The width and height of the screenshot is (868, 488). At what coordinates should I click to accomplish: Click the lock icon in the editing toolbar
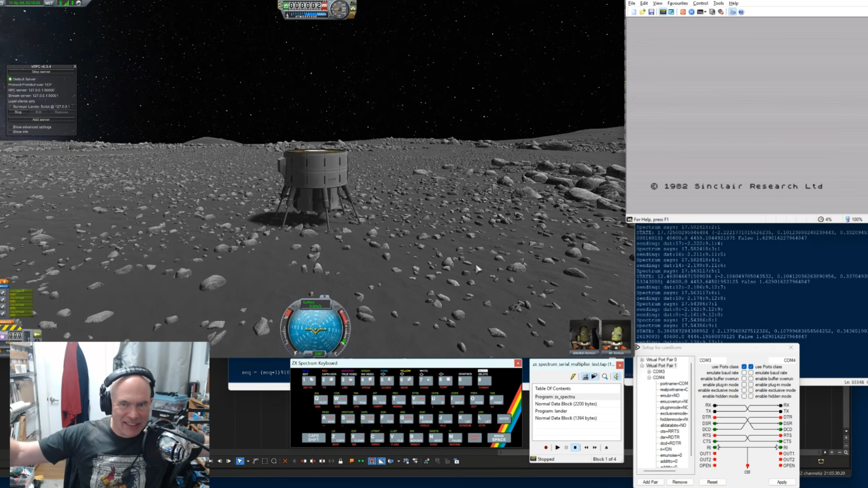[x=340, y=461]
